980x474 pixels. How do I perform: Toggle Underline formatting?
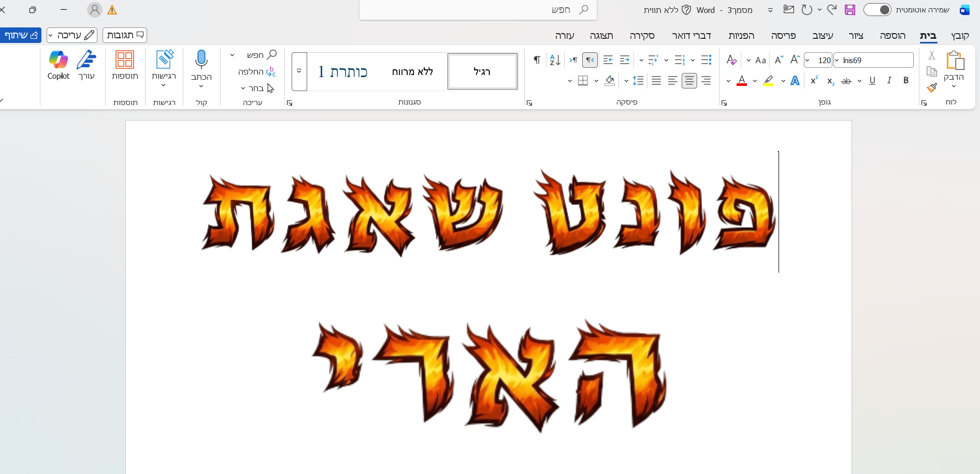click(872, 81)
